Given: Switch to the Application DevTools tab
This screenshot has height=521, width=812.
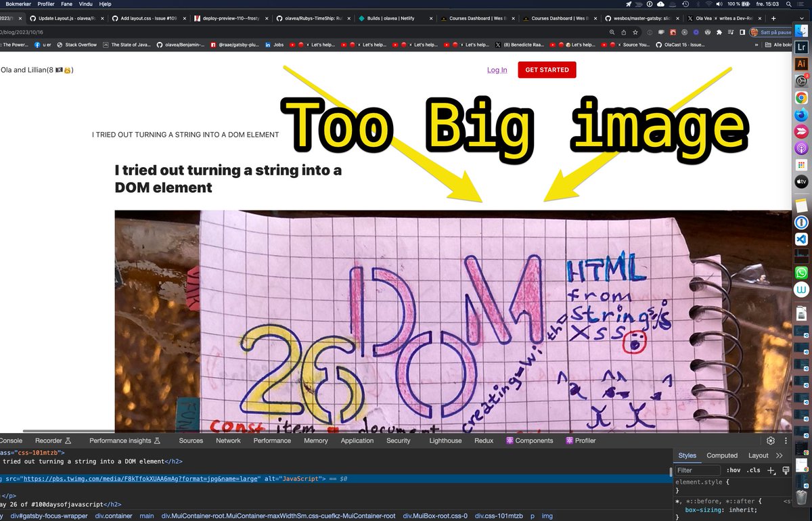Looking at the screenshot, I should coord(357,440).
